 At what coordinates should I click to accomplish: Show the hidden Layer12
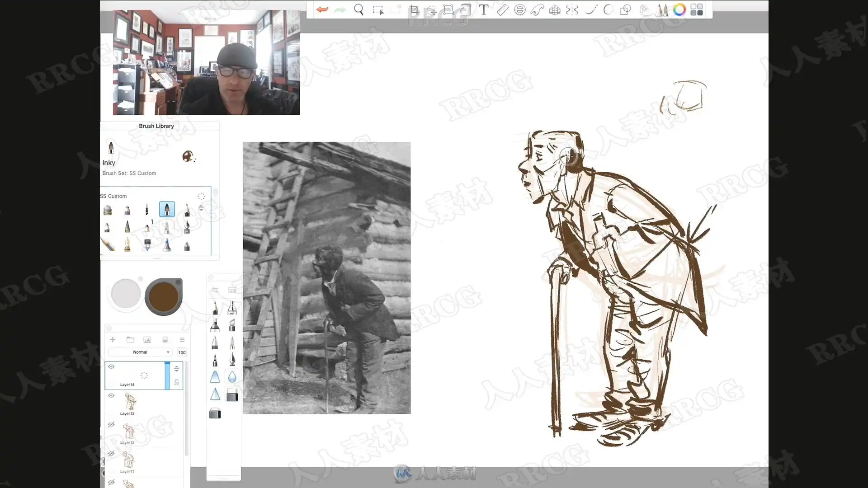tap(111, 424)
